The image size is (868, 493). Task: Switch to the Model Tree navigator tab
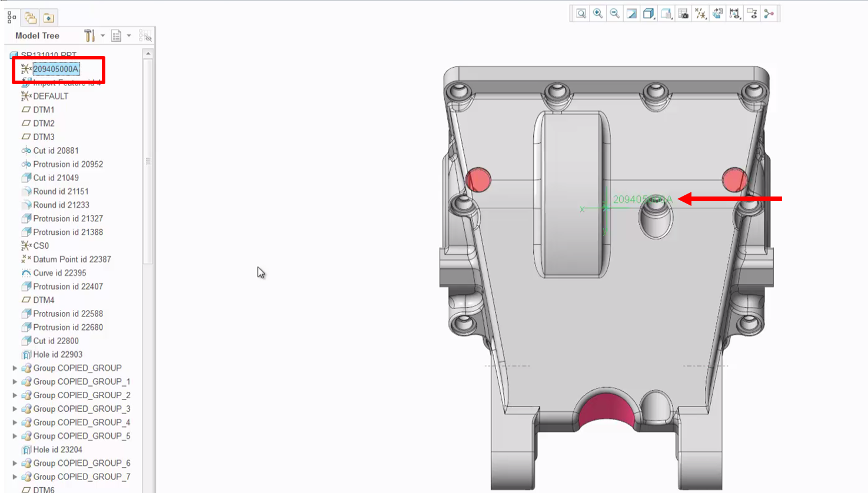tap(12, 18)
